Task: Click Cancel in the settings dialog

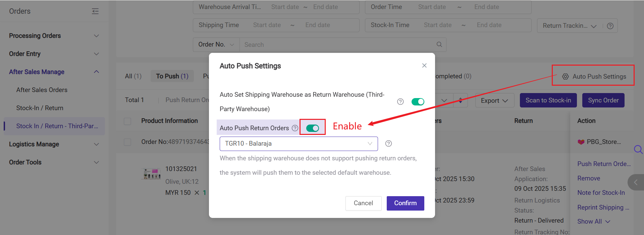Action: (x=363, y=203)
